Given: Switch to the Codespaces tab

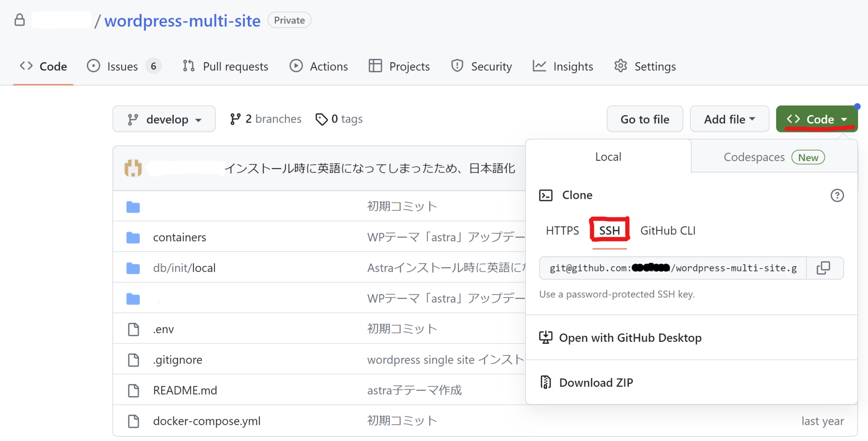Looking at the screenshot, I should 754,156.
